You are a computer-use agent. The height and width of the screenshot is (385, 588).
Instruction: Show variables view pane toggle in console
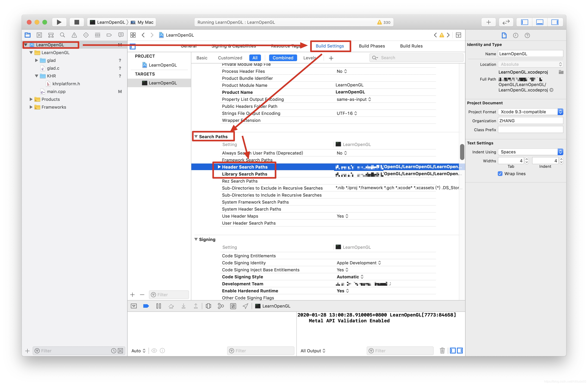click(453, 351)
